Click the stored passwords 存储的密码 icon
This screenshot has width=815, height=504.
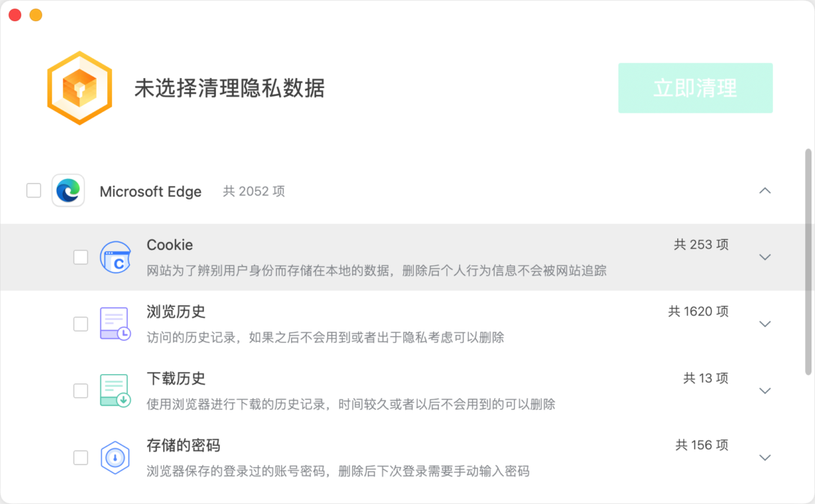click(115, 458)
